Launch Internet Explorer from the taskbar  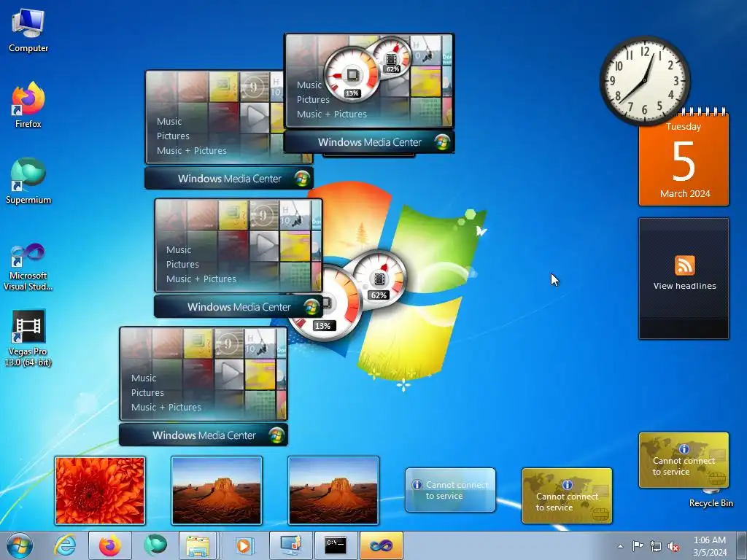point(65,545)
